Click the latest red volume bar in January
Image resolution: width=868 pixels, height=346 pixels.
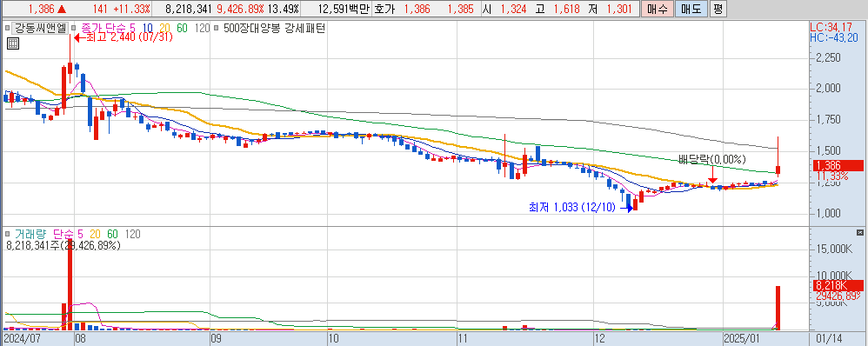pos(778,308)
